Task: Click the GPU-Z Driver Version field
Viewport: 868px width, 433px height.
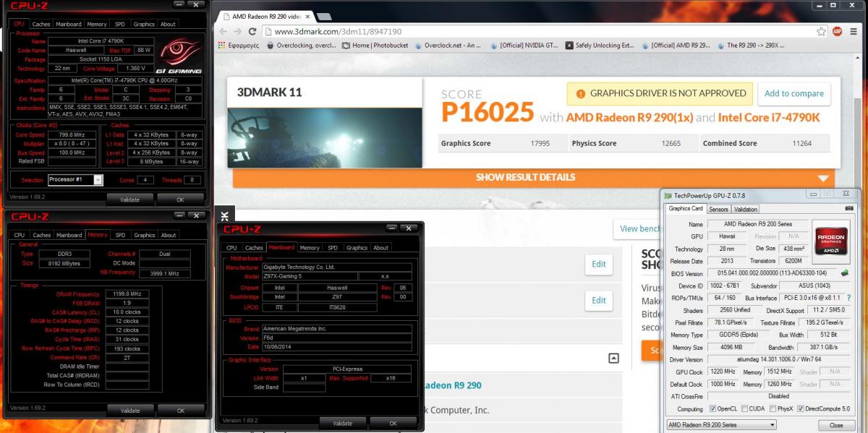Action: 778,359
